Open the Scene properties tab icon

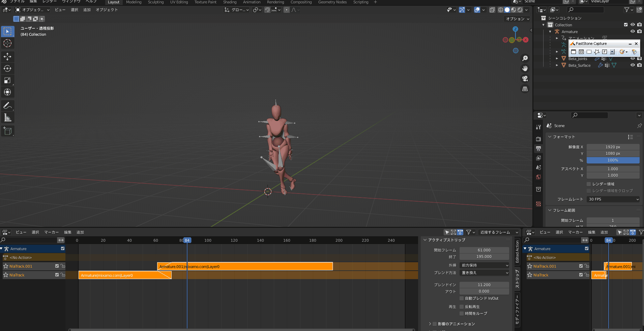(538, 167)
